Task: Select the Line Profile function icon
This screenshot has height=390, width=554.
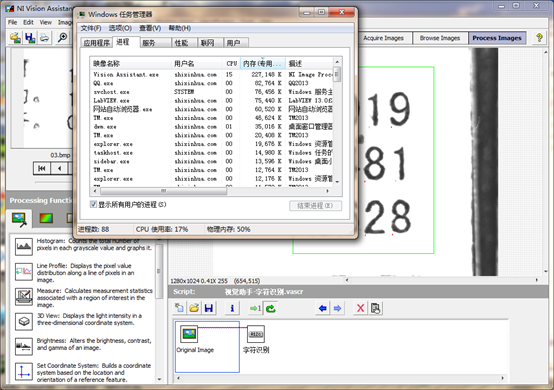Action: (24, 271)
